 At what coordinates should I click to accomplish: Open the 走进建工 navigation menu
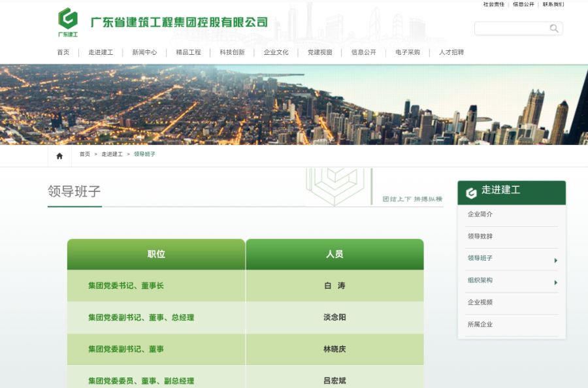tap(101, 52)
